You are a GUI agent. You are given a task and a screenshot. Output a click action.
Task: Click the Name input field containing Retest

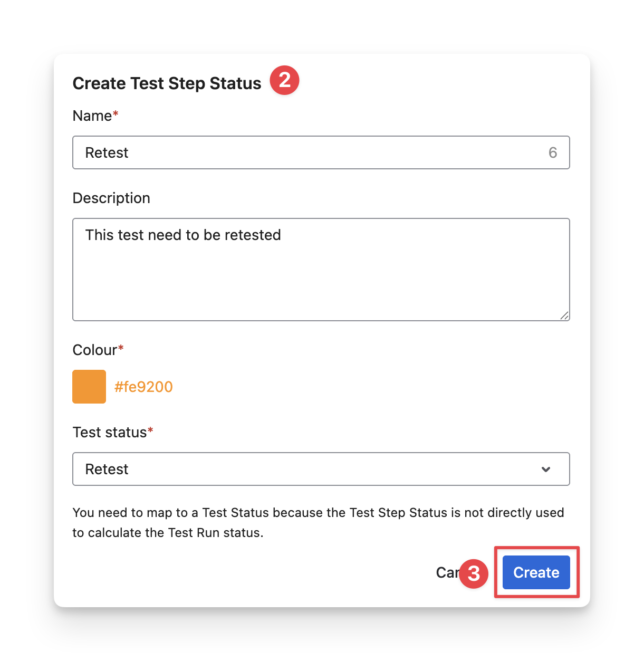[x=311, y=152]
